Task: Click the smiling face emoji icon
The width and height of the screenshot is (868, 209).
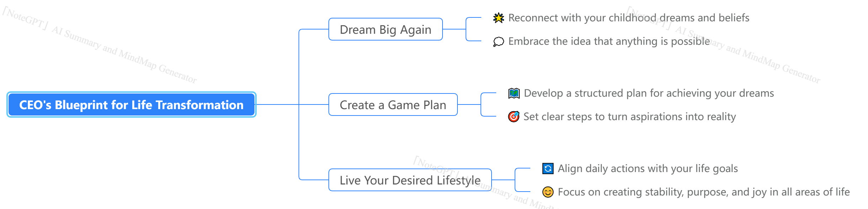Action: (548, 192)
